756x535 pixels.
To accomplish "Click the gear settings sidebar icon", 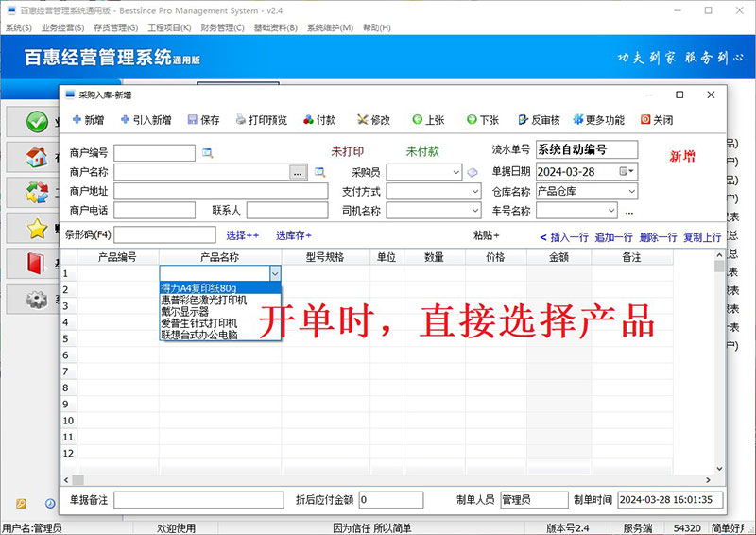I will (37, 299).
